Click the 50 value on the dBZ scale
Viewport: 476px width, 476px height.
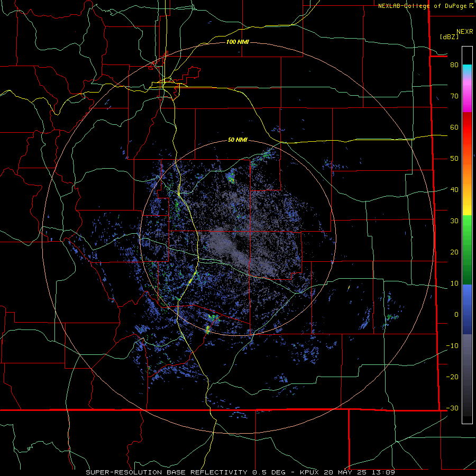click(454, 159)
